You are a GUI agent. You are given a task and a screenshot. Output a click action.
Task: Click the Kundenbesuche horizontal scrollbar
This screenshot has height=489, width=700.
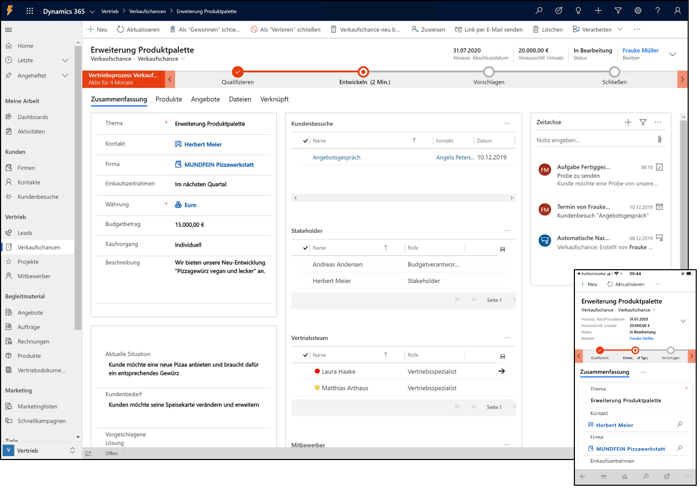point(403,197)
